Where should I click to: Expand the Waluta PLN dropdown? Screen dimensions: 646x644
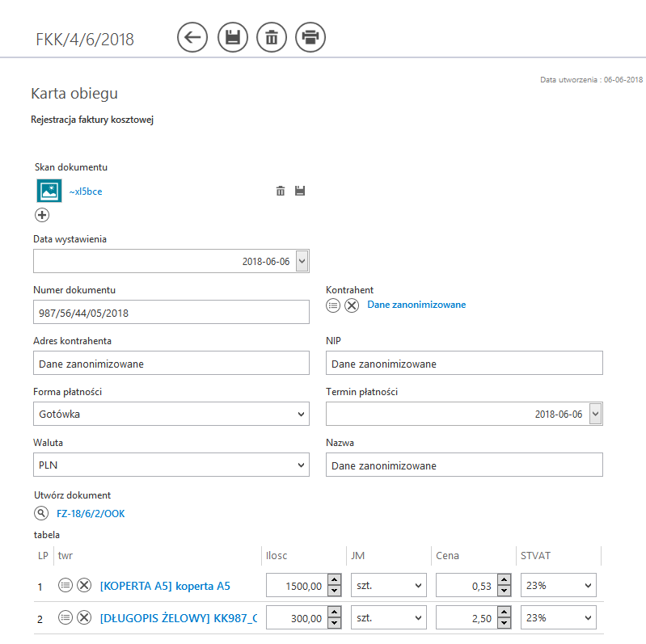pos(171,465)
